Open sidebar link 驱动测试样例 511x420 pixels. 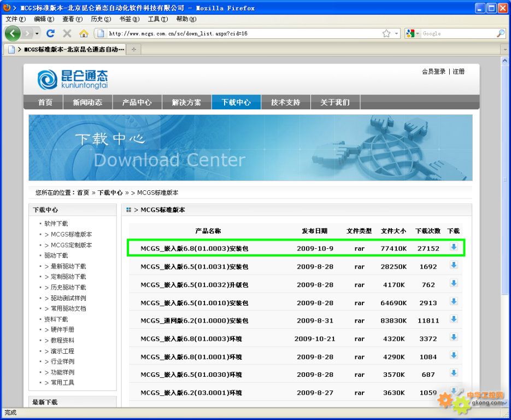click(x=68, y=299)
